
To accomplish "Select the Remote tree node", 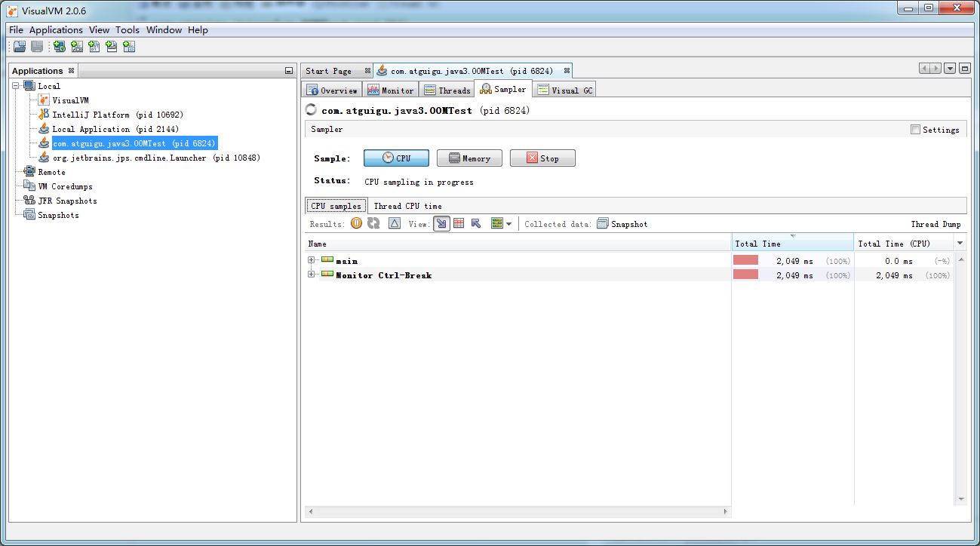I will click(45, 172).
